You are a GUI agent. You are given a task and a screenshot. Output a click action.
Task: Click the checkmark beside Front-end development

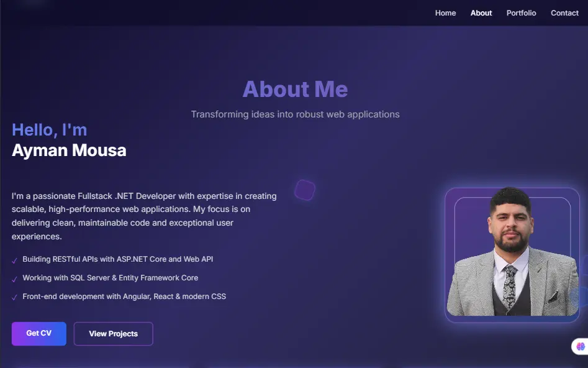[14, 297]
